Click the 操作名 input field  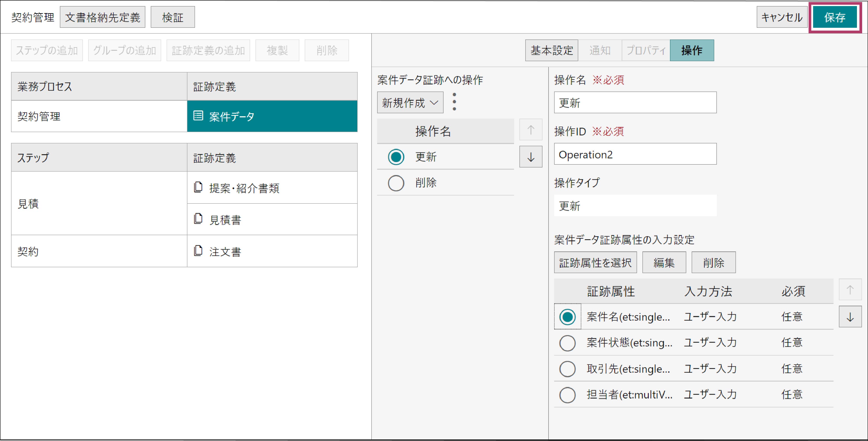click(635, 102)
